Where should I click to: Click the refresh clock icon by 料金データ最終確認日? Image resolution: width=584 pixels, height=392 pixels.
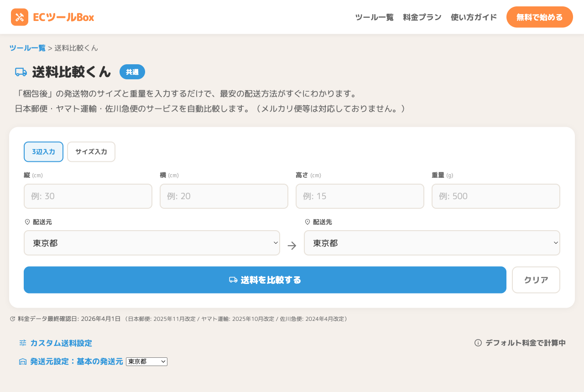pyautogui.click(x=12, y=319)
